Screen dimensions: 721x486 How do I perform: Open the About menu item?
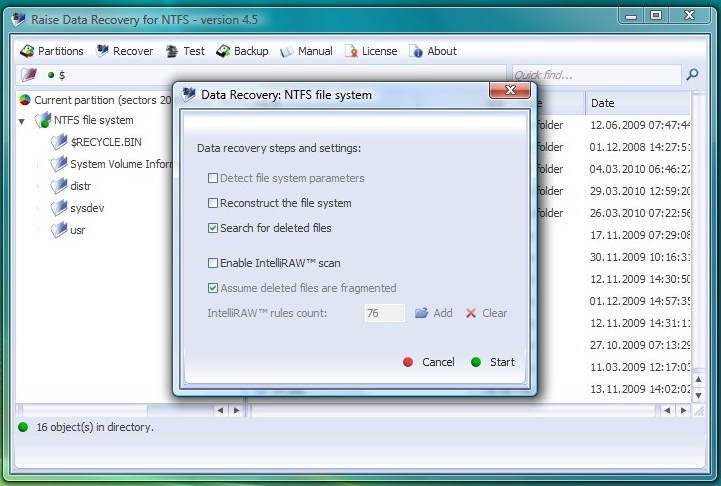pyautogui.click(x=433, y=51)
